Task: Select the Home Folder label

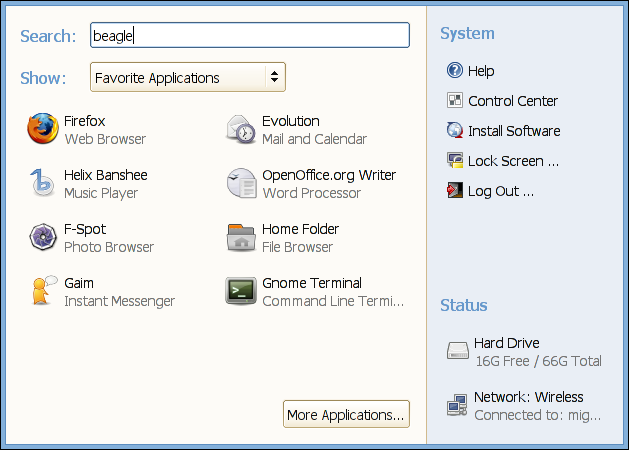Action: pyautogui.click(x=300, y=229)
